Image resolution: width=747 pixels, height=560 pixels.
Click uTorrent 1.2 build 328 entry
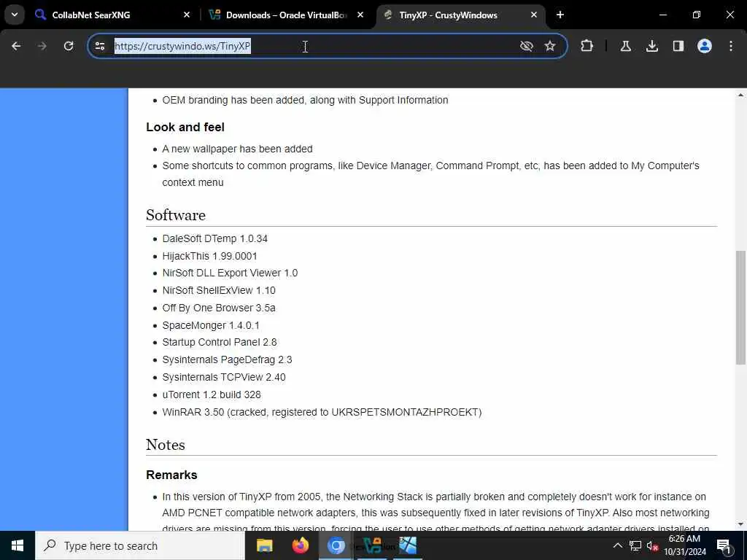(212, 394)
